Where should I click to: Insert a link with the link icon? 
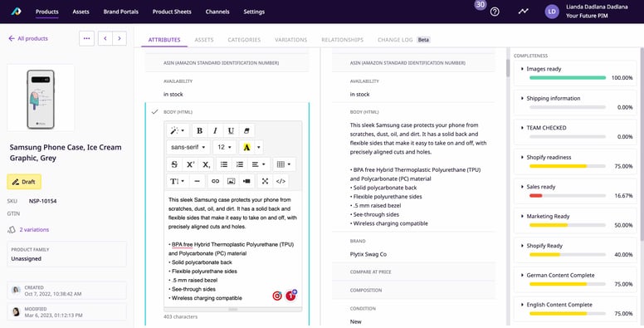(x=215, y=181)
